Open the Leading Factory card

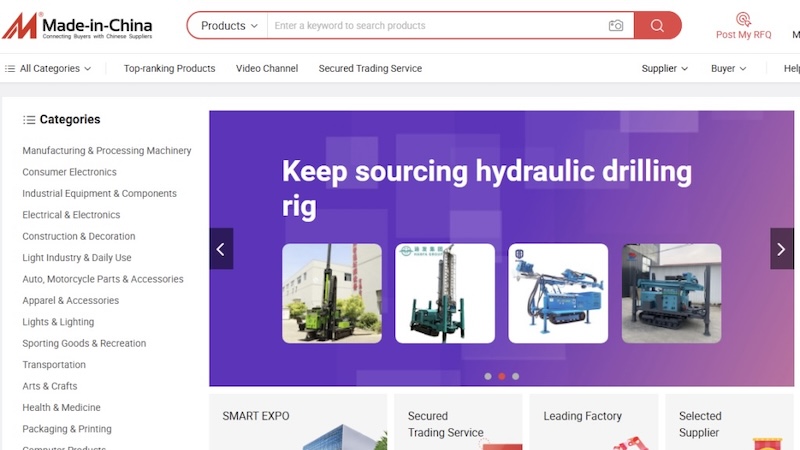point(594,422)
